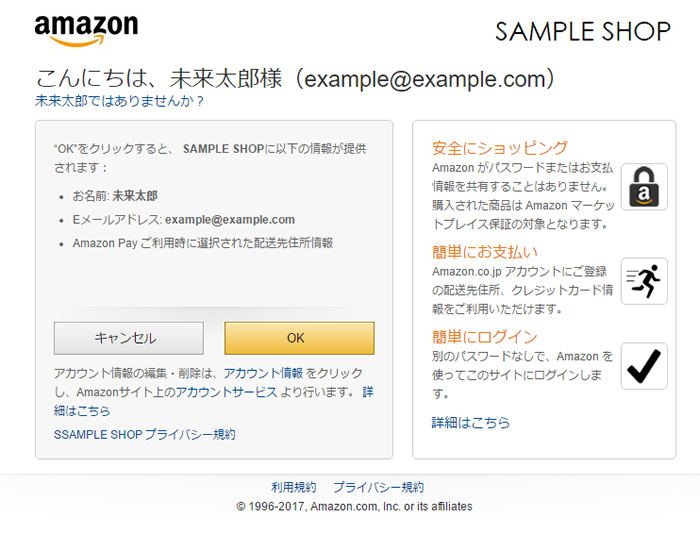Click 詳細はこちら in the right info panel

[x=471, y=422]
